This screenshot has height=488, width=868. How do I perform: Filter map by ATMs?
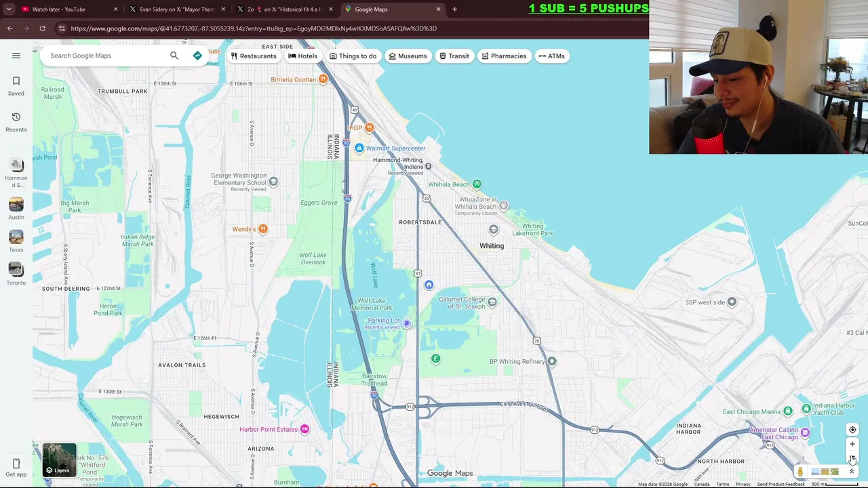pyautogui.click(x=551, y=56)
